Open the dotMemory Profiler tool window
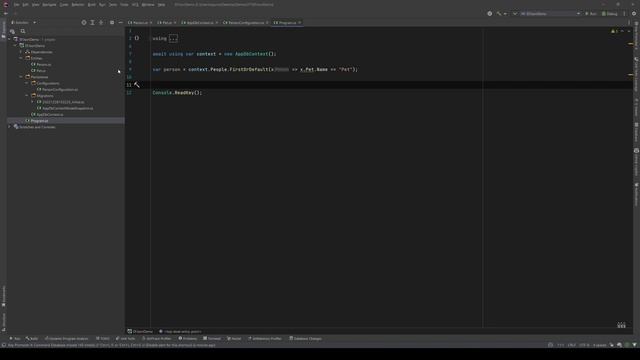 coord(264,338)
